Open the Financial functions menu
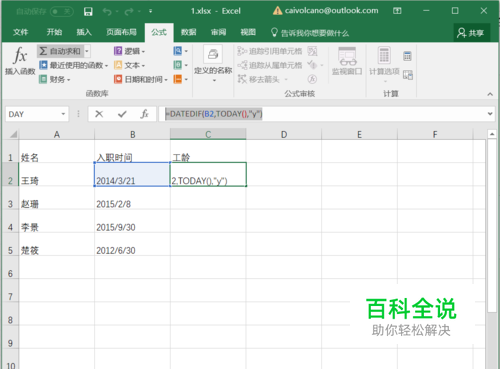Screen dimensions: 500x369 (55, 79)
